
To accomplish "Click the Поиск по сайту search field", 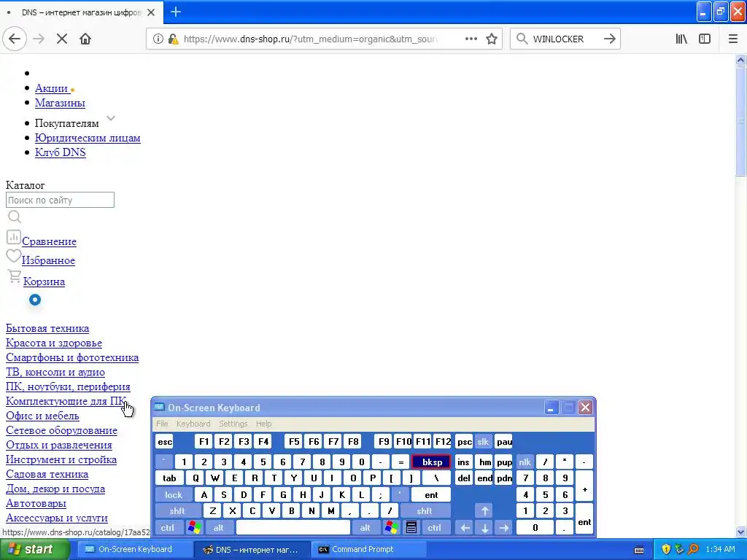I will (x=60, y=200).
